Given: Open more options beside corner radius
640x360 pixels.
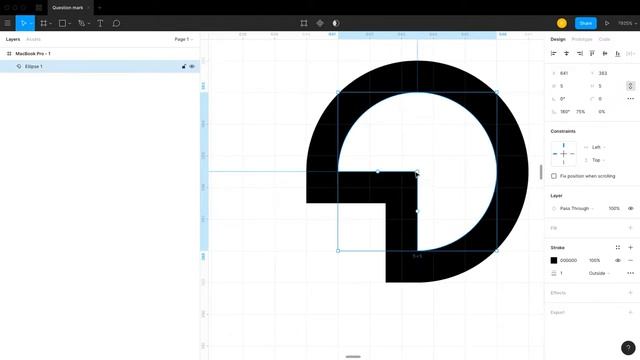Looking at the screenshot, I should pyautogui.click(x=630, y=99).
